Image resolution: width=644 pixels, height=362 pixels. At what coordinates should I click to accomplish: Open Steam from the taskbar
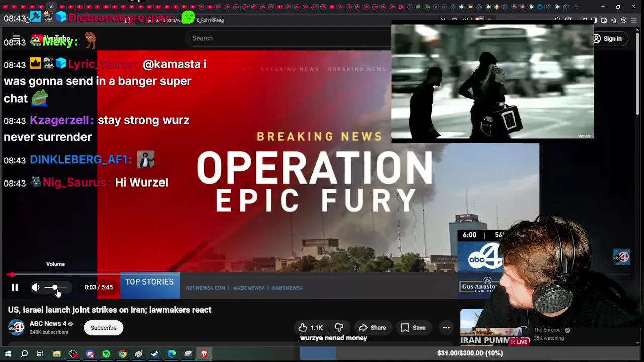(x=155, y=354)
